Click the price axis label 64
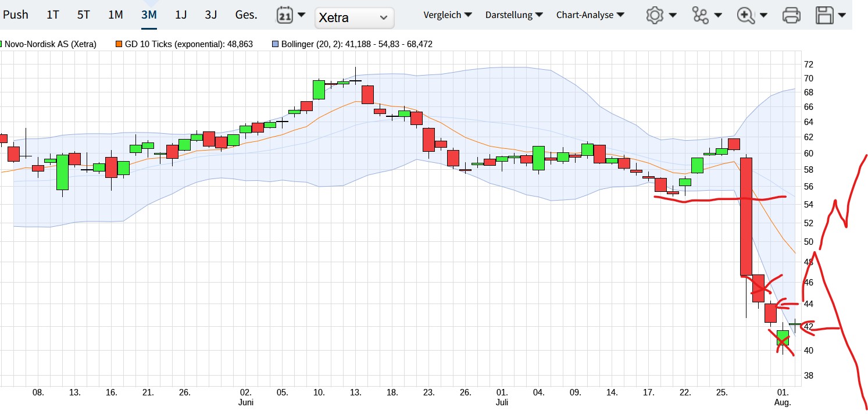 click(x=808, y=122)
